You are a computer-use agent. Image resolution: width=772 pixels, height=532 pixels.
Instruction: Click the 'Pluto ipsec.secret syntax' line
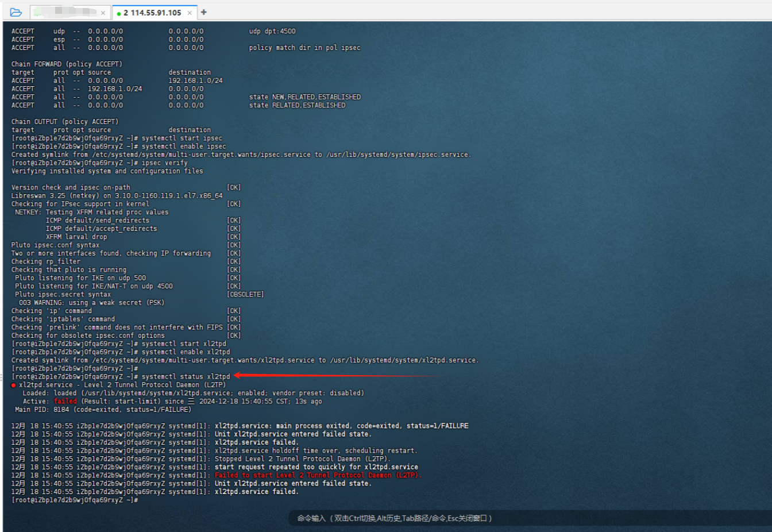[x=63, y=295]
